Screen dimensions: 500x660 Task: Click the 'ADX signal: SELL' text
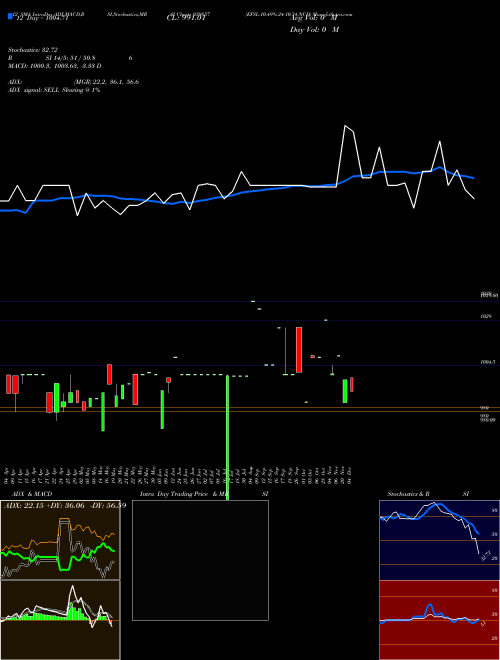(x=54, y=90)
